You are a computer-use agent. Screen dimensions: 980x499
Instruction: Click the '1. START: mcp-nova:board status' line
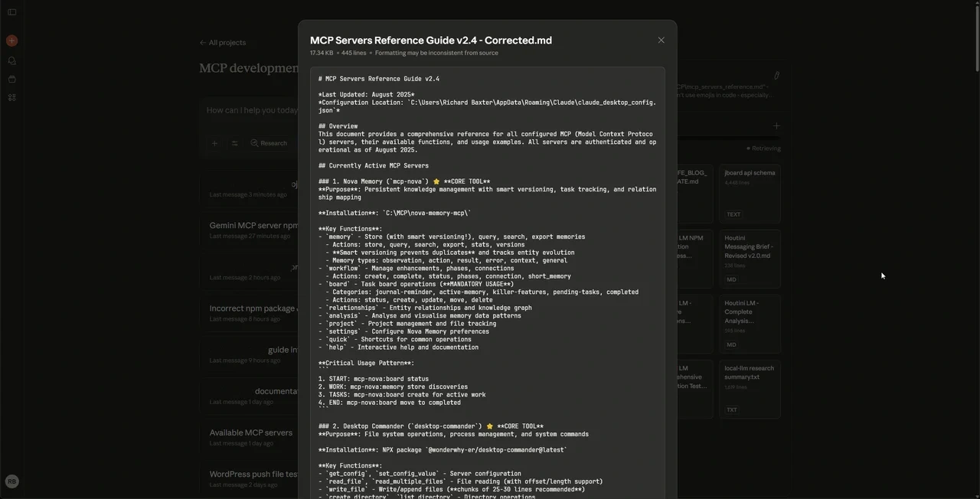(374, 379)
